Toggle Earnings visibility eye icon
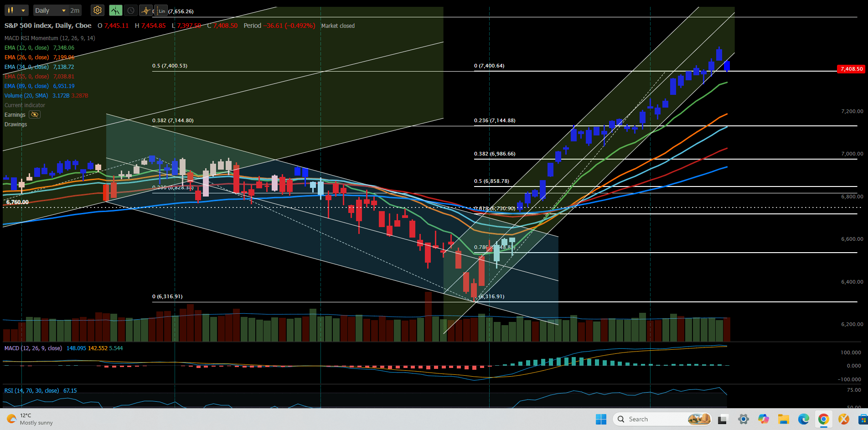 35,114
